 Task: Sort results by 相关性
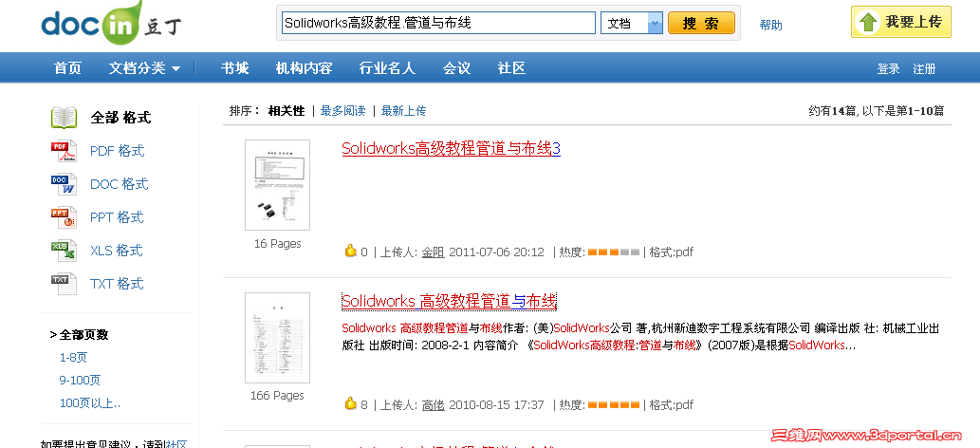click(x=287, y=111)
